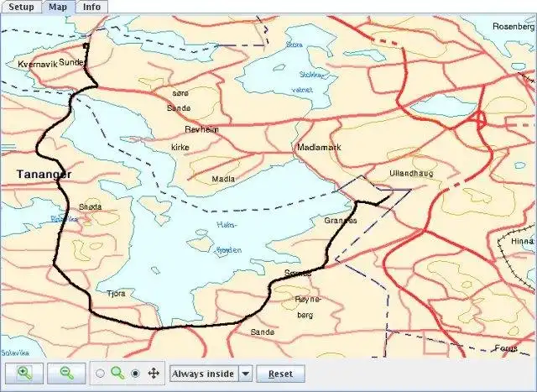
Task: Click the red roundabout circle on the road
Action: tap(481, 120)
